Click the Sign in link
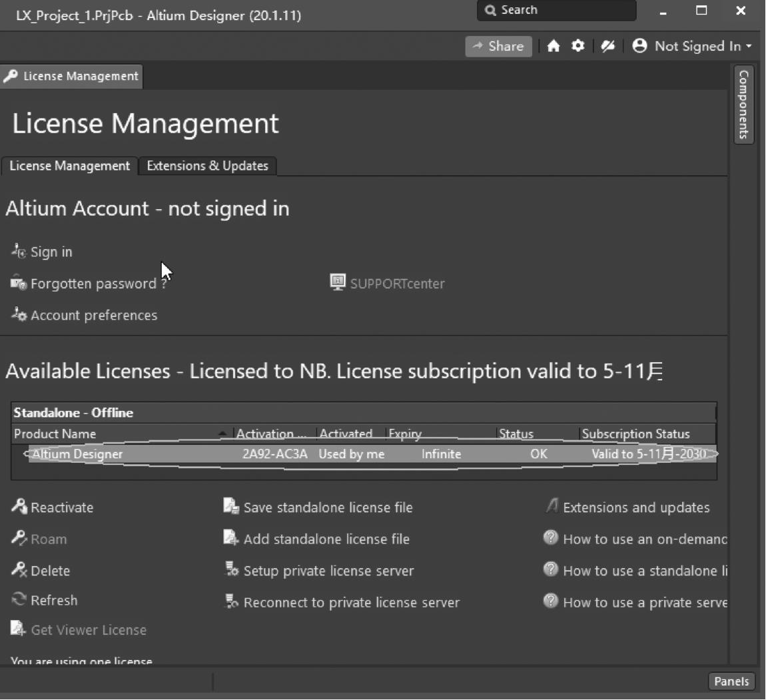Image resolution: width=766 pixels, height=700 pixels. [x=51, y=252]
